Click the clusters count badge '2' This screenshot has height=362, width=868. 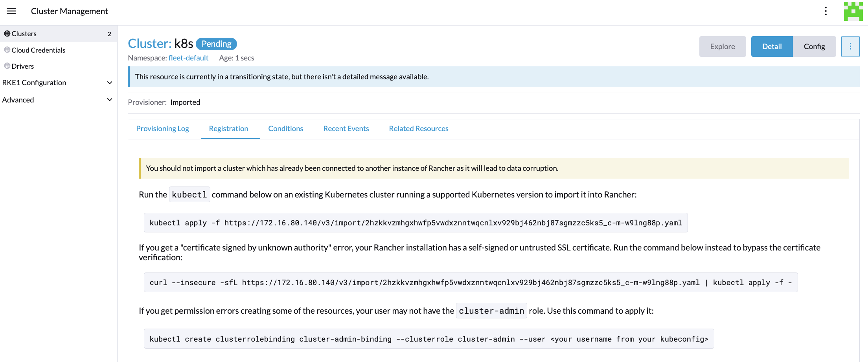(109, 34)
